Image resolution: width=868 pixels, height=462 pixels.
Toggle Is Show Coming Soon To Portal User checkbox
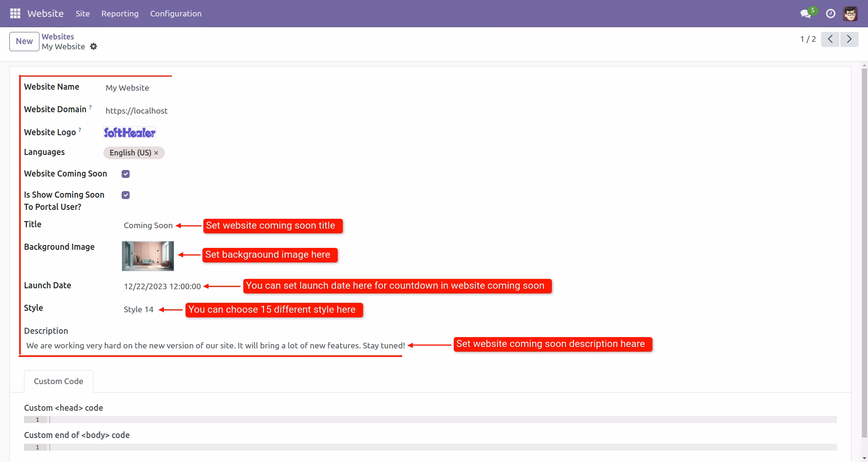(x=125, y=195)
